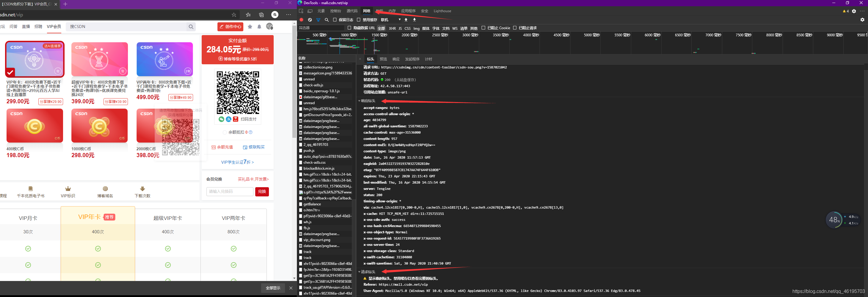Open the DevTools main settings gear
The height and width of the screenshot is (297, 868).
854,11
